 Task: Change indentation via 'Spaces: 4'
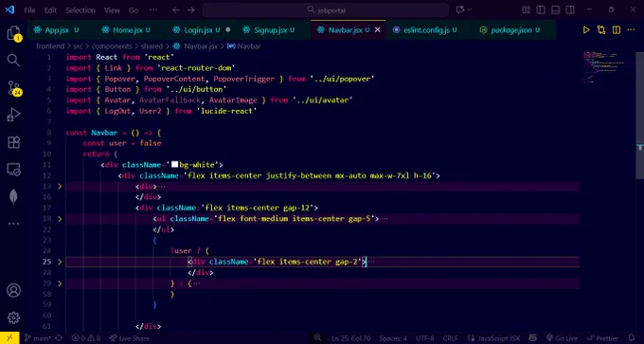tap(393, 338)
